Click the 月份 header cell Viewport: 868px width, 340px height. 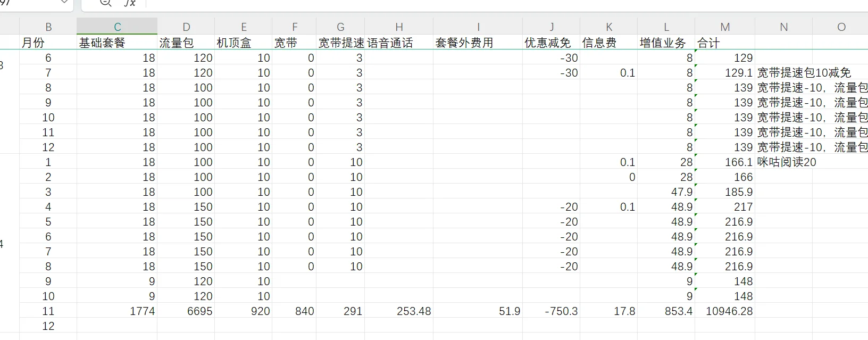click(x=48, y=43)
